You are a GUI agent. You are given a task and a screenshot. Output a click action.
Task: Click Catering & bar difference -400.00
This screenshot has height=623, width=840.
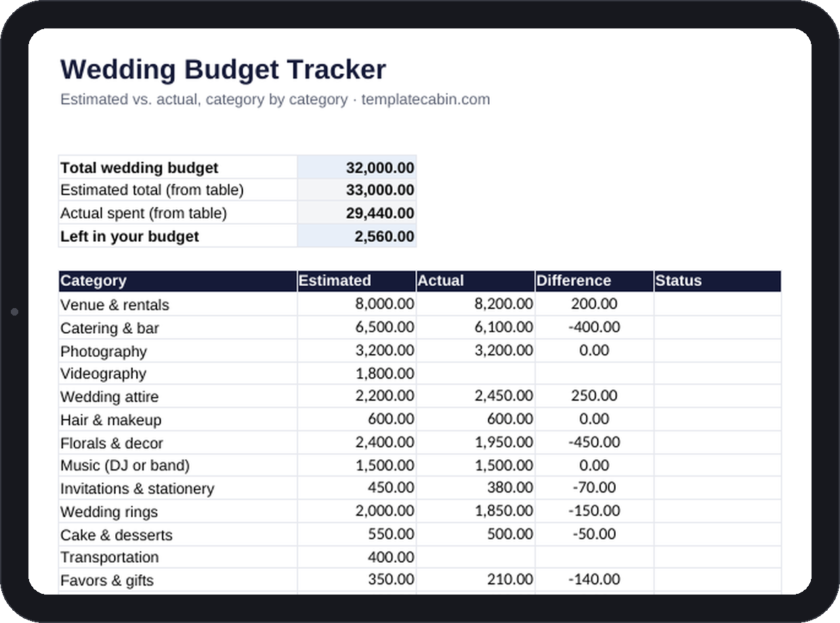point(595,328)
